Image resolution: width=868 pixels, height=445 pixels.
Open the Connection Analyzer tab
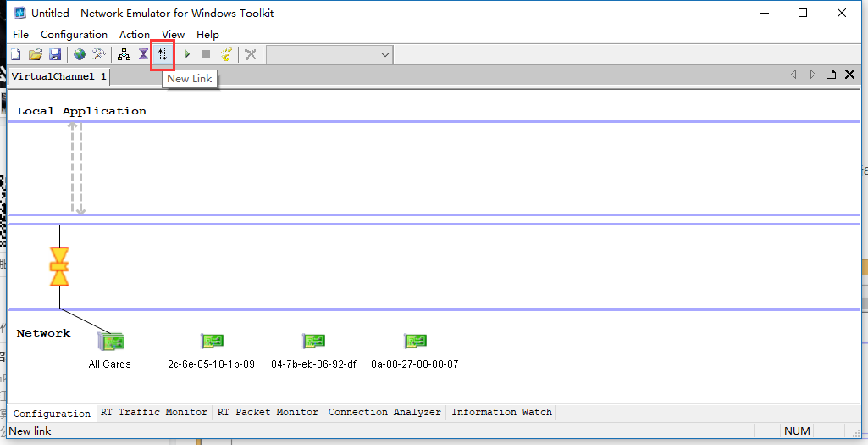[x=384, y=412]
